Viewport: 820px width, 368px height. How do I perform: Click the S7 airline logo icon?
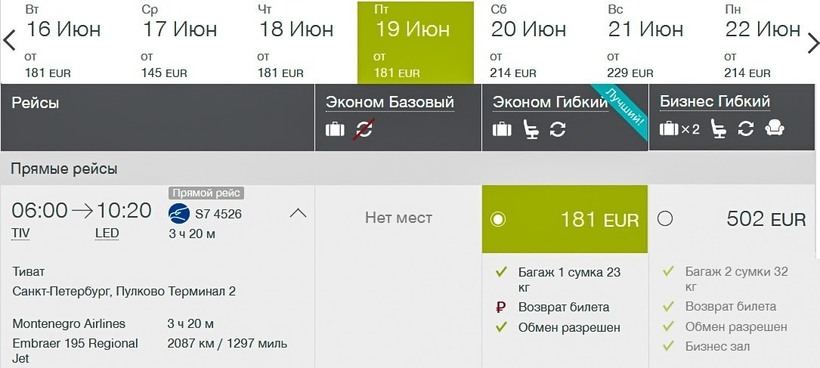click(179, 214)
